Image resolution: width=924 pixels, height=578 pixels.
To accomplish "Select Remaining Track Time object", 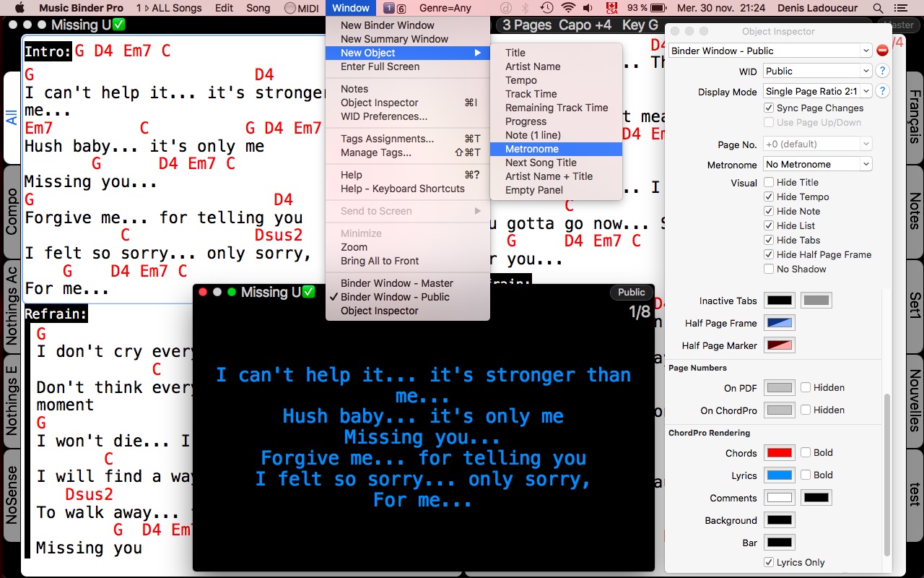I will 556,108.
